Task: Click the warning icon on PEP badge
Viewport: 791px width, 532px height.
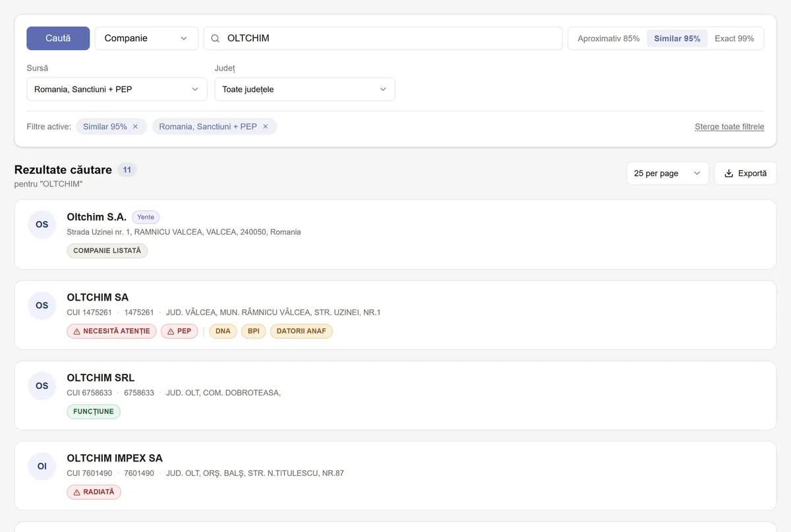Action: click(x=171, y=331)
